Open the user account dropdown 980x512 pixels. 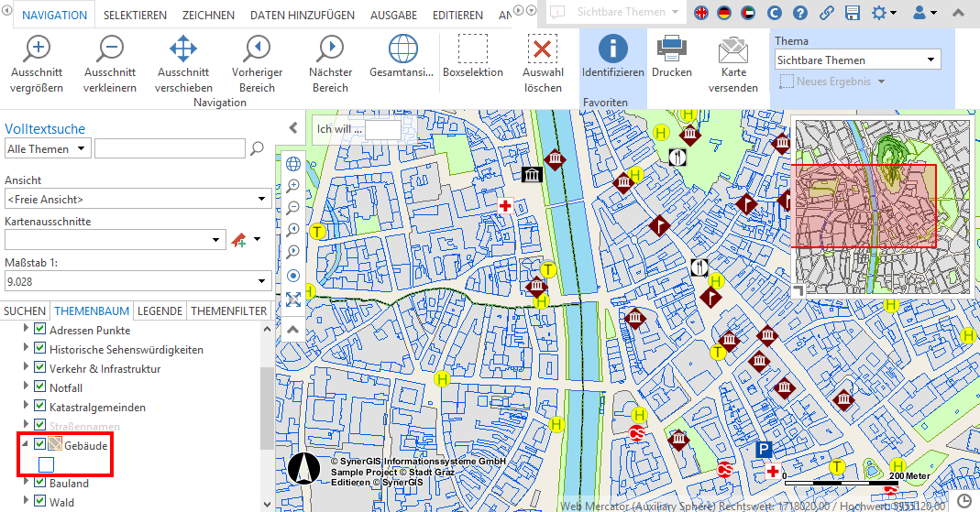[924, 13]
